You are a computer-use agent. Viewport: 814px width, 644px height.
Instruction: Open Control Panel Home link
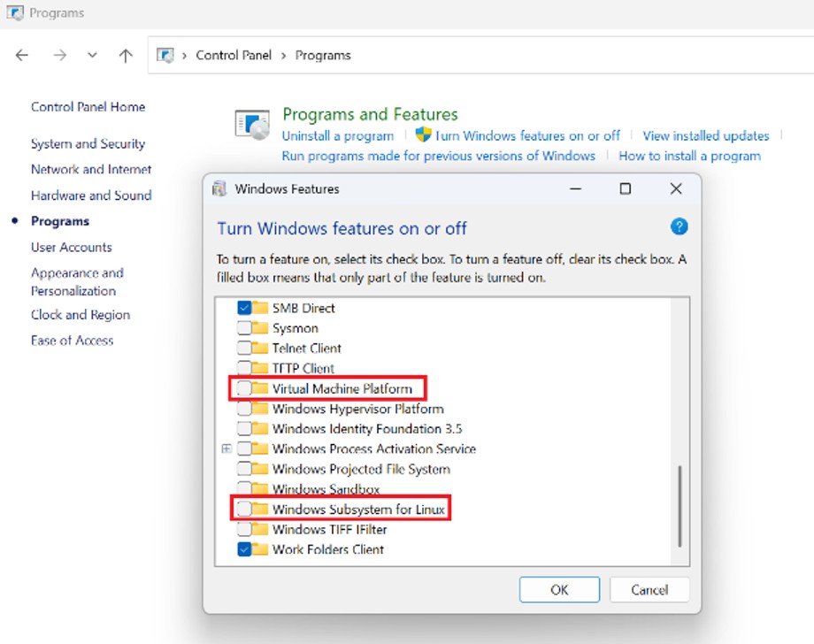(88, 107)
